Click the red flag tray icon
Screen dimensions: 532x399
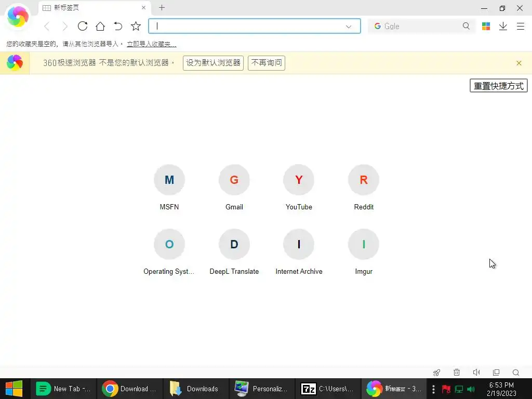[x=446, y=389]
